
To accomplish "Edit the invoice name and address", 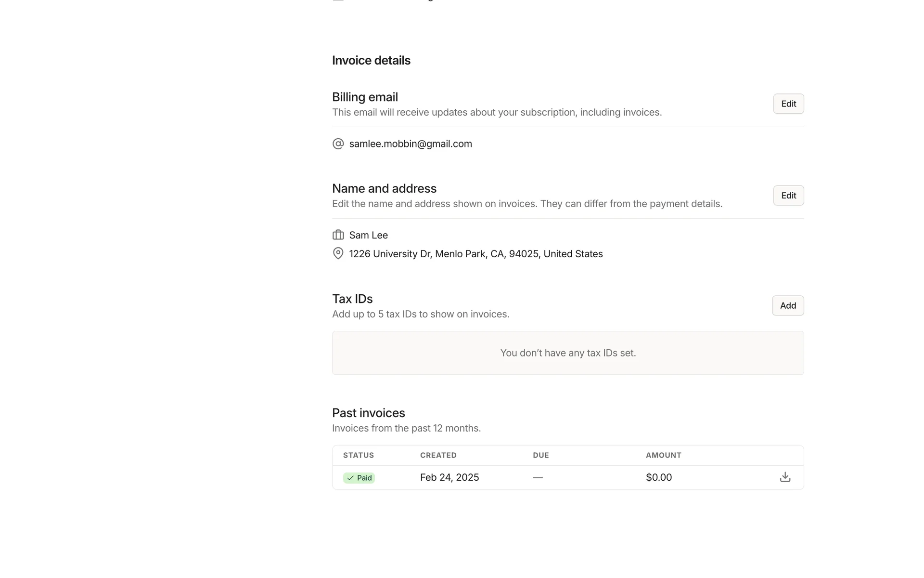I will (x=788, y=196).
